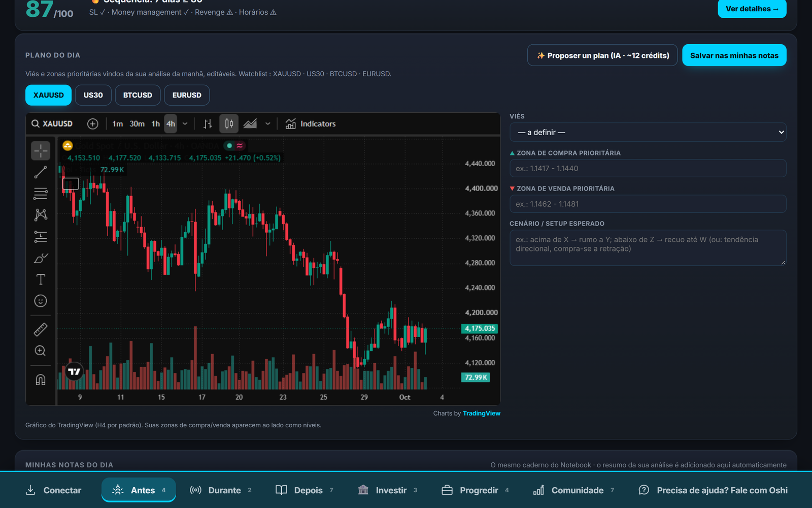Open Durante in bottom navigation
The height and width of the screenshot is (508, 812).
(220, 490)
